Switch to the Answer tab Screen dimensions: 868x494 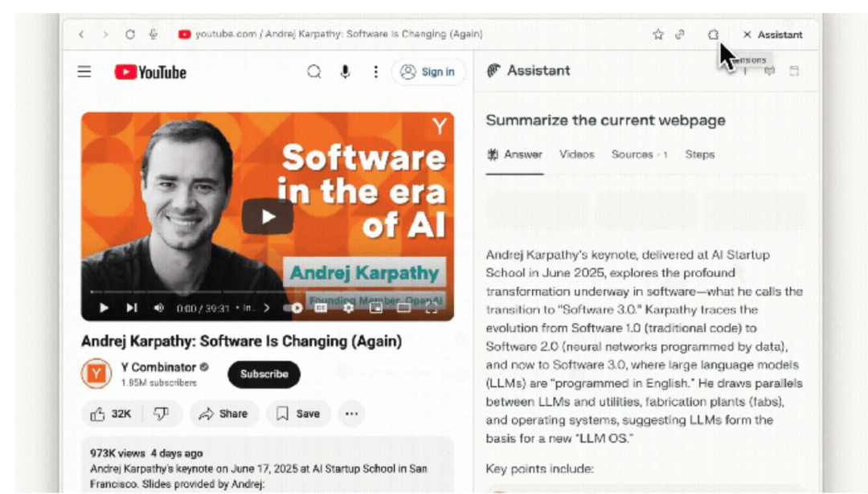515,155
